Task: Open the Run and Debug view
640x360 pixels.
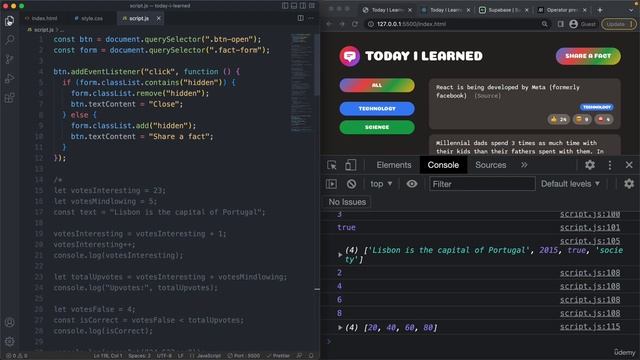Action: (9, 78)
